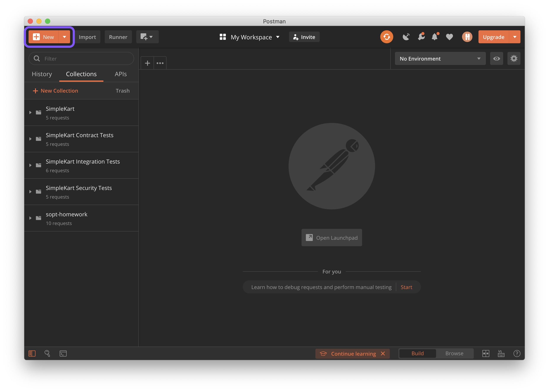Open the keyboard shortcuts icon
The image size is (549, 392).
(x=501, y=353)
